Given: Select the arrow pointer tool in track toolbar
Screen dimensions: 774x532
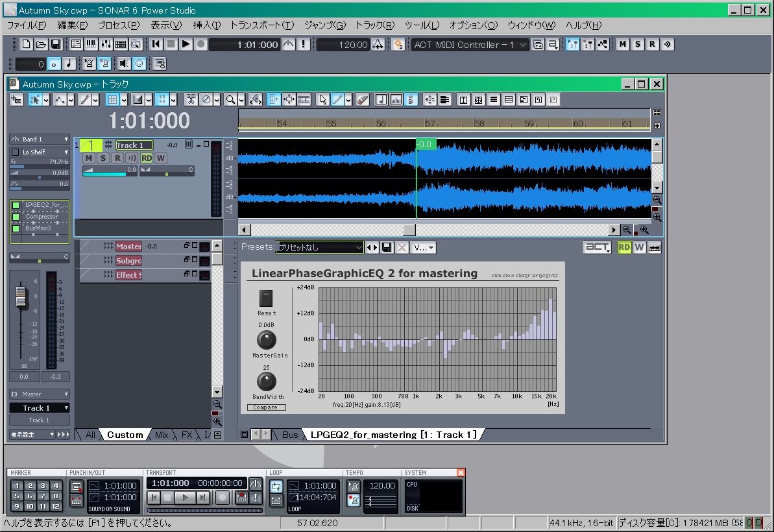Looking at the screenshot, I should pos(323,100).
